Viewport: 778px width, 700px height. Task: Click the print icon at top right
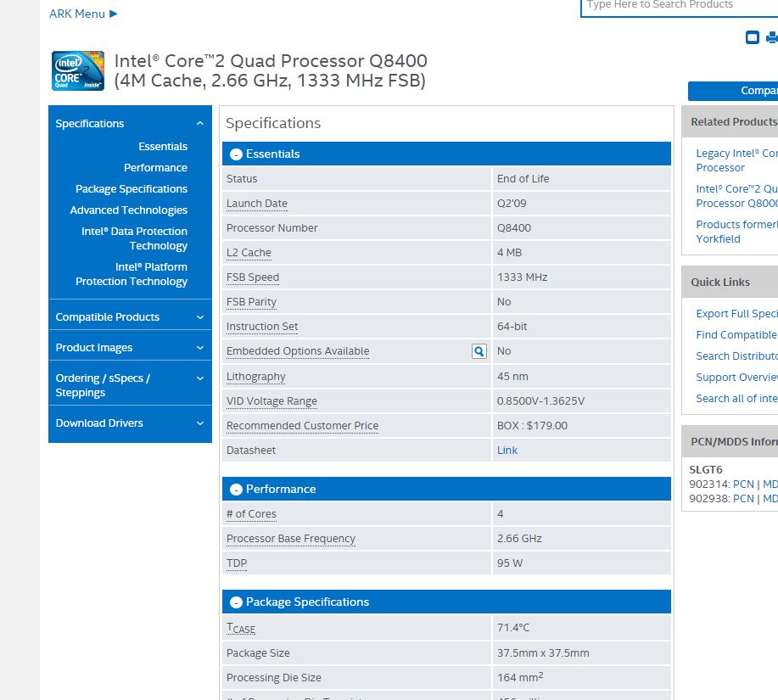(x=772, y=37)
